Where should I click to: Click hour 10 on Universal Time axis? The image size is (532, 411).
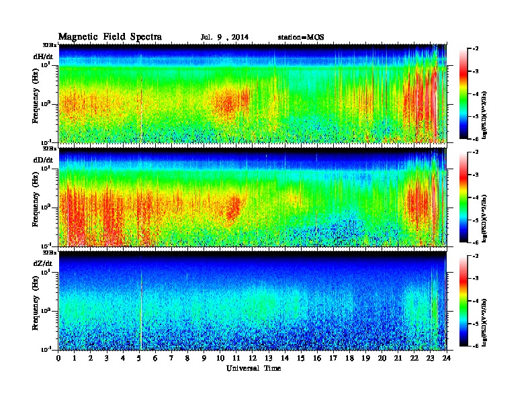[220, 359]
